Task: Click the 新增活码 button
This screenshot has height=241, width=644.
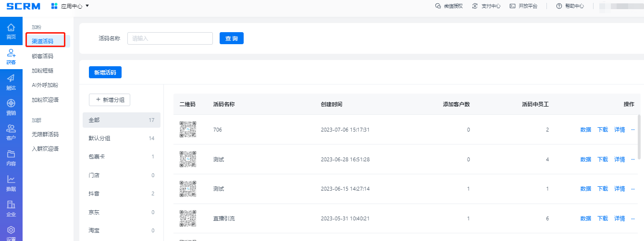Action: click(105, 72)
